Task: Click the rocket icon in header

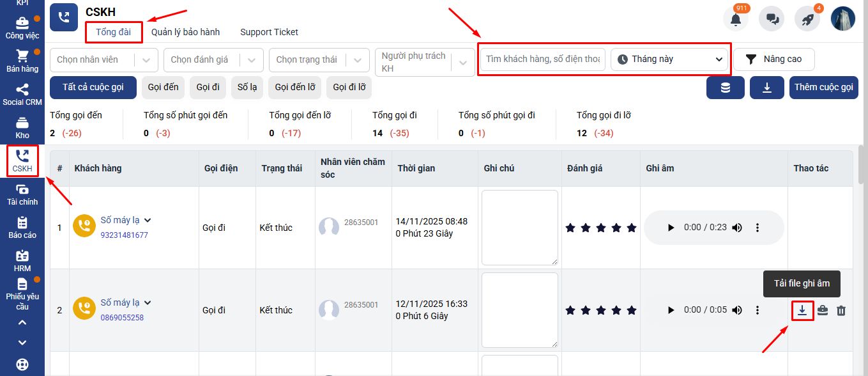Action: point(807,19)
